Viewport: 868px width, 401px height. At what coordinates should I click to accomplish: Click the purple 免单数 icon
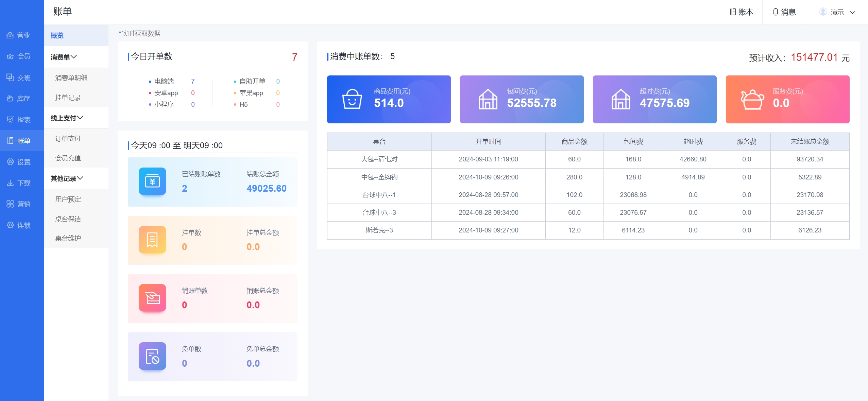click(x=152, y=356)
